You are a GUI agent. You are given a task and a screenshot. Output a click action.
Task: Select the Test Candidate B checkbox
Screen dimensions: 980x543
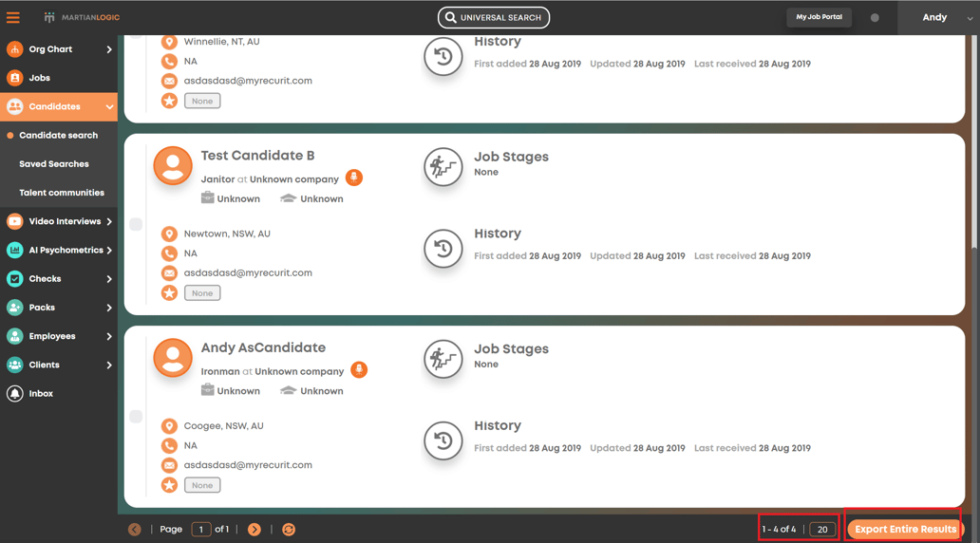[136, 224]
